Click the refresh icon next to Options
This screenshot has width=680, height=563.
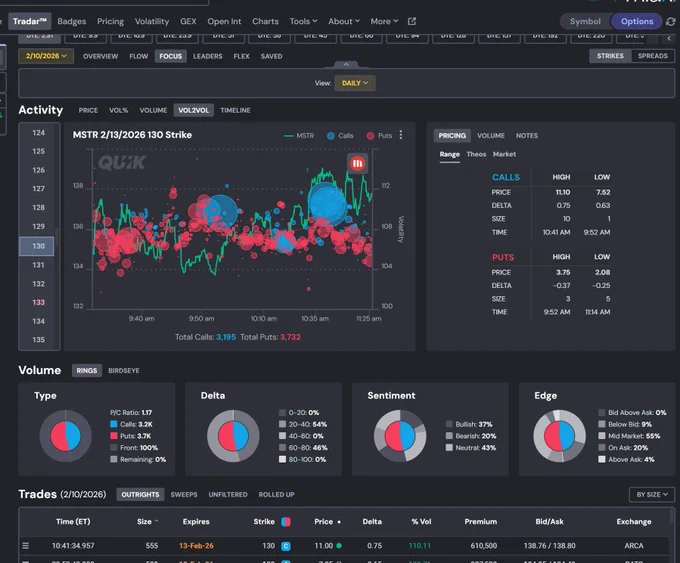[670, 21]
